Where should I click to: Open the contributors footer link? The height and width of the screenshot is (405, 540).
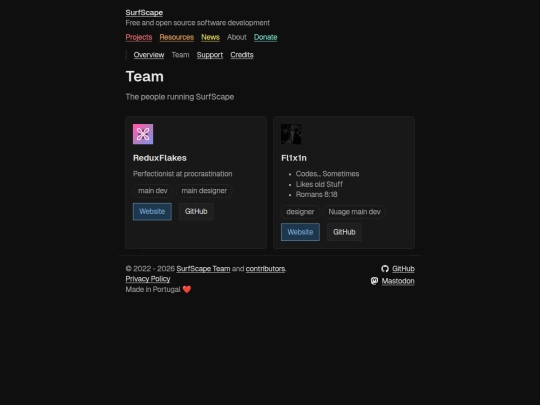click(x=265, y=269)
